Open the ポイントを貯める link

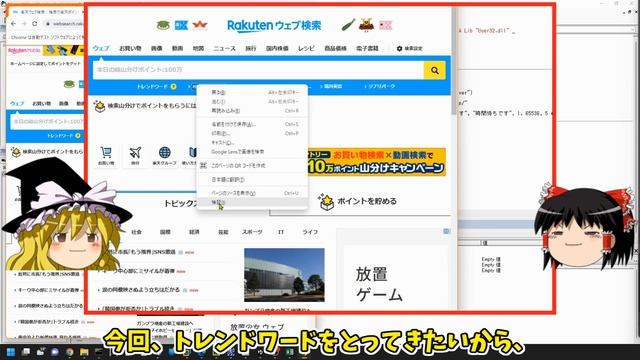[x=367, y=201]
